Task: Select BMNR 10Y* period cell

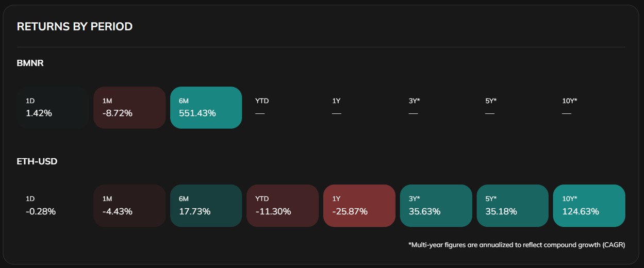Action: click(x=589, y=107)
